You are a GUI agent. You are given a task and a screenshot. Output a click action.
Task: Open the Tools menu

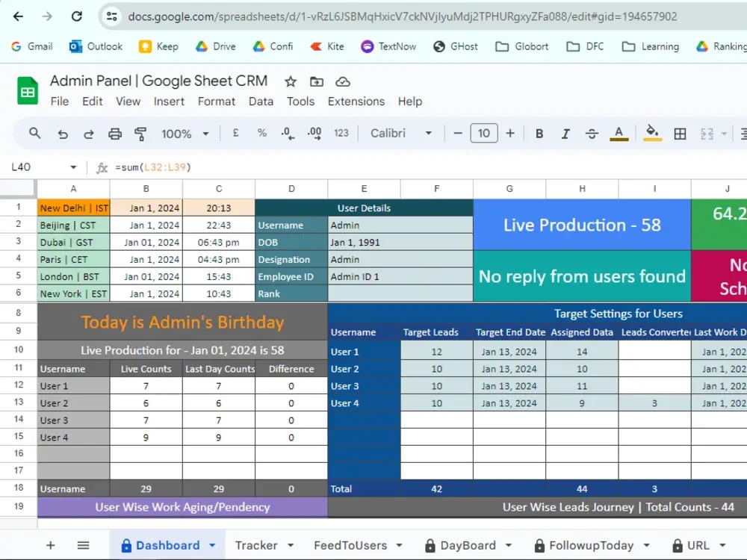[x=300, y=102]
